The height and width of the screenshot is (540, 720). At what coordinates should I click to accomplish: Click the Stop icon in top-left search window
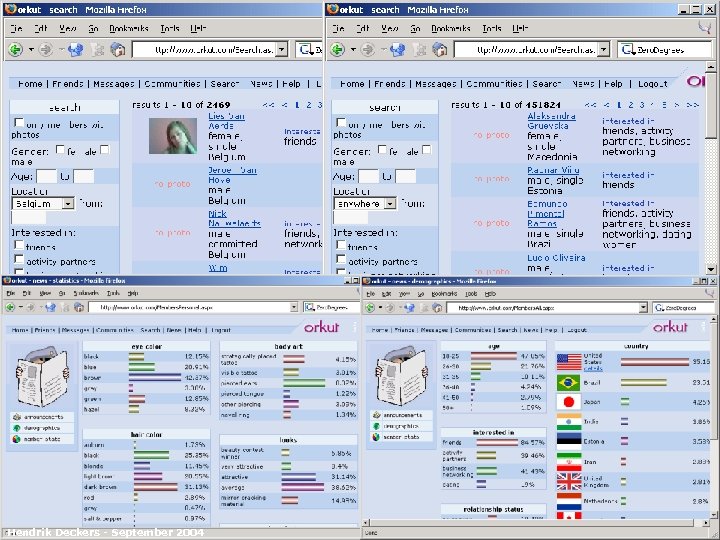pos(98,49)
